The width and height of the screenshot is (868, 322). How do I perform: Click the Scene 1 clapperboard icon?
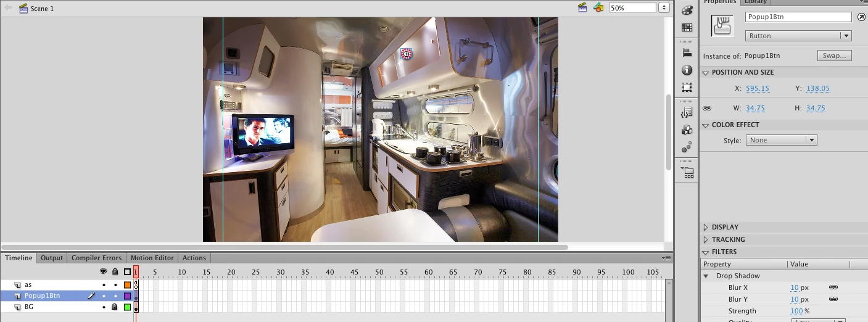click(23, 9)
